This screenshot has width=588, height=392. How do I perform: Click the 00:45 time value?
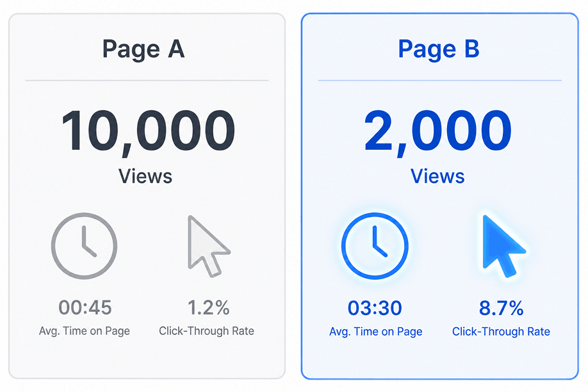(85, 307)
